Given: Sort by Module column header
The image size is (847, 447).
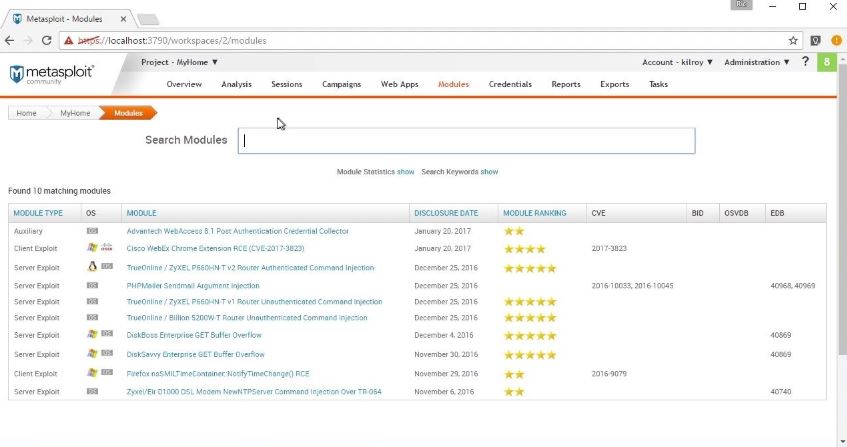Looking at the screenshot, I should click(142, 213).
